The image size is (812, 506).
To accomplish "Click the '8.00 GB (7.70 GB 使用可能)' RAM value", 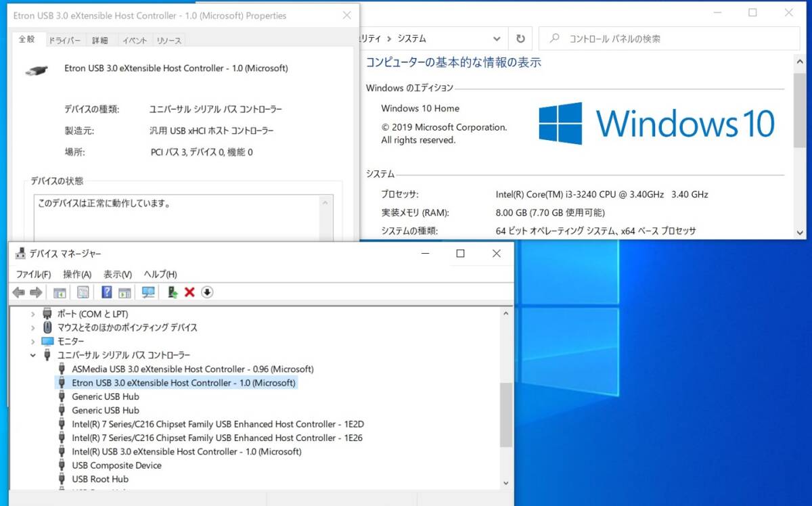I will click(x=549, y=212).
